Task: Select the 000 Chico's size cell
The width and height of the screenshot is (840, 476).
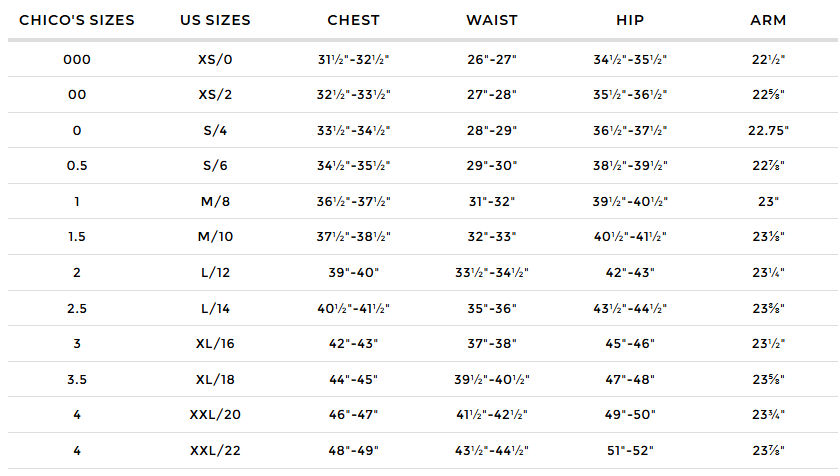Action: (77, 59)
